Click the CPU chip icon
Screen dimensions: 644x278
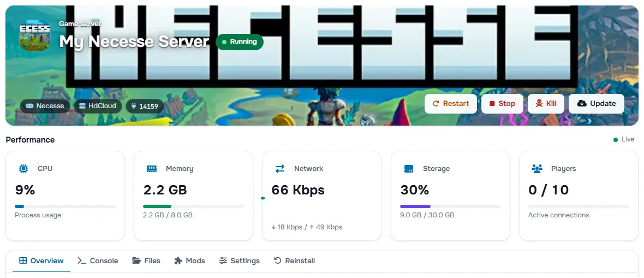point(23,169)
